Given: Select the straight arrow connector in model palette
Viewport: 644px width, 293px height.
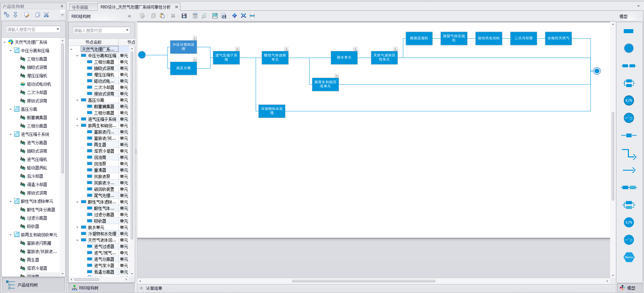Looking at the screenshot, I should (x=629, y=170).
